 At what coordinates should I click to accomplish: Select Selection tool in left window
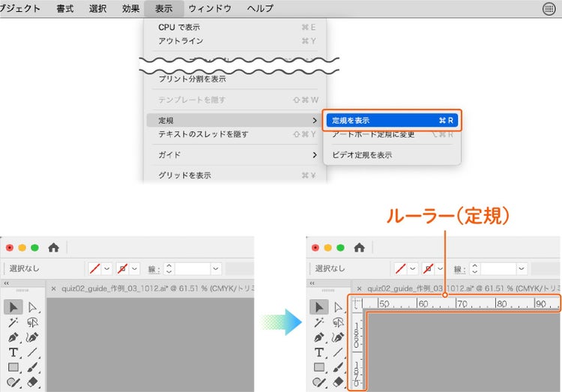[x=13, y=307]
